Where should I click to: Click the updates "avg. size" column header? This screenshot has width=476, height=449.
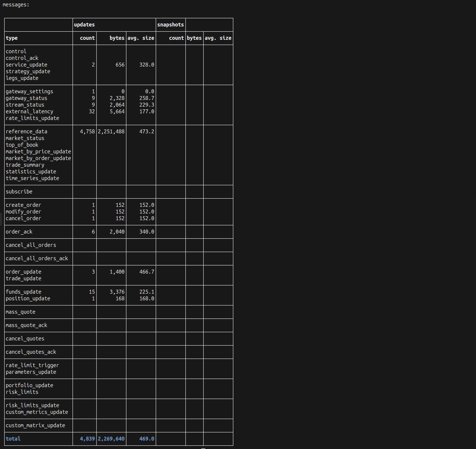pos(141,38)
